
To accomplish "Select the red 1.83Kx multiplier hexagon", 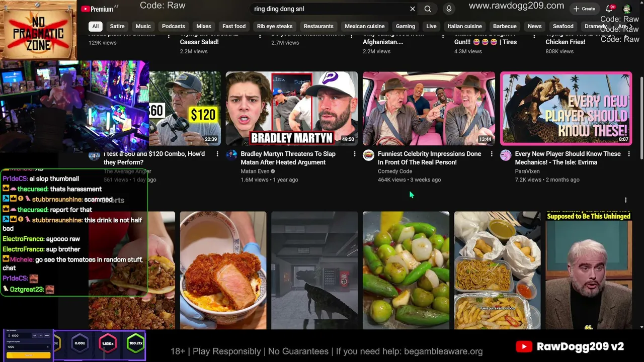I will (108, 343).
